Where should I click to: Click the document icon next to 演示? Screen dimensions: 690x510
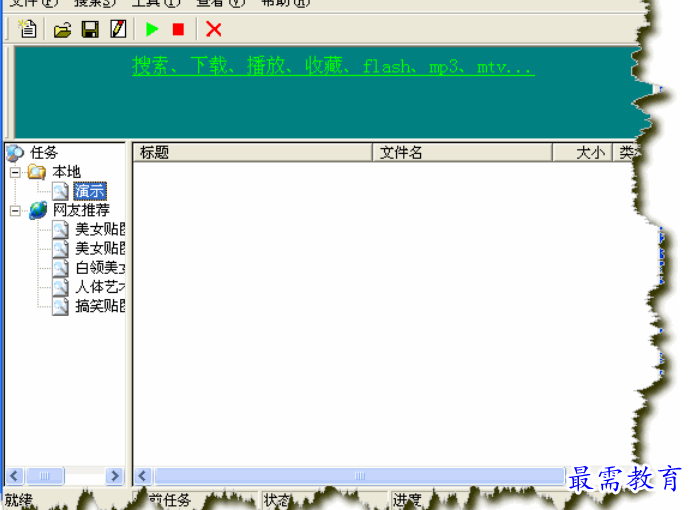point(60,191)
